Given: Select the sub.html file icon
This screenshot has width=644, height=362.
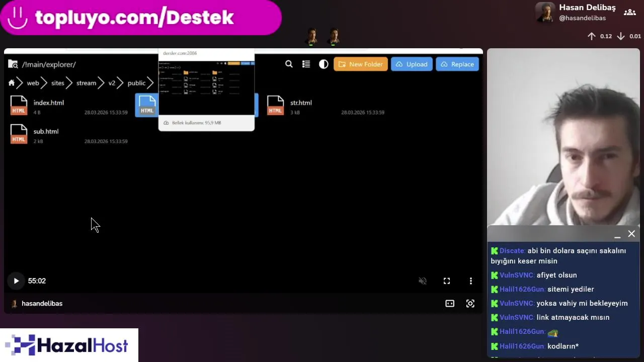Looking at the screenshot, I should click(x=19, y=134).
